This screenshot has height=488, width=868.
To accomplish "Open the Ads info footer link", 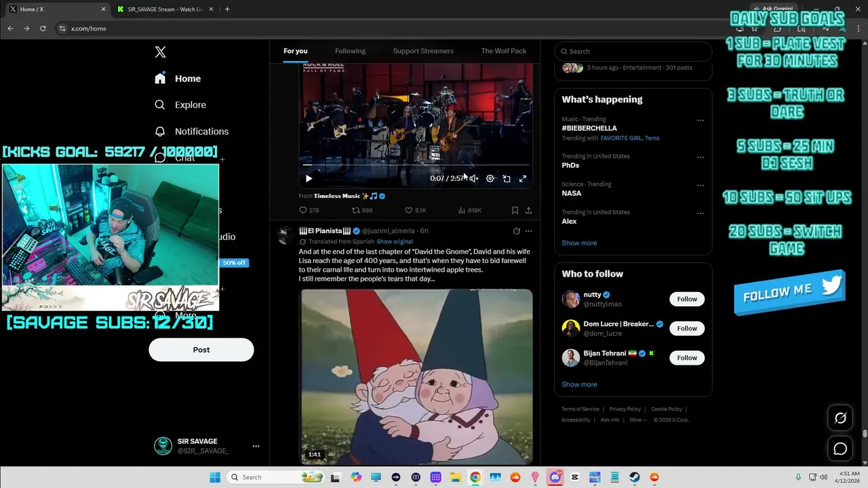I will [610, 420].
